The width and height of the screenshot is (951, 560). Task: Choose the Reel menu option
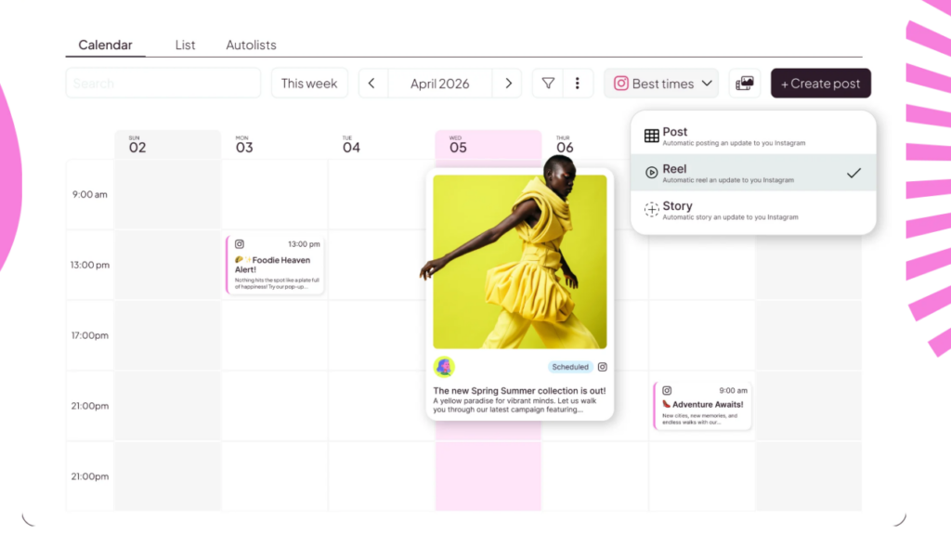[753, 173]
